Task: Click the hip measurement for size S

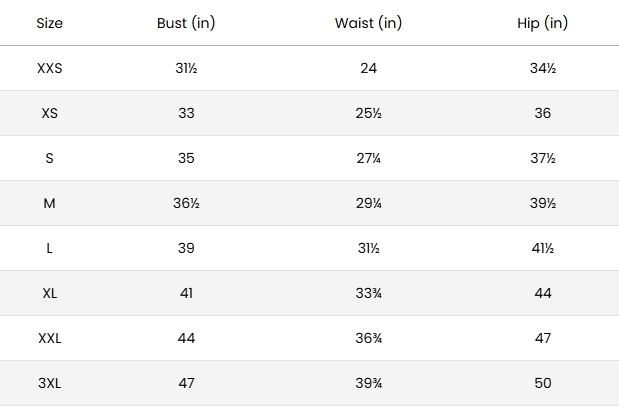Action: pos(543,158)
